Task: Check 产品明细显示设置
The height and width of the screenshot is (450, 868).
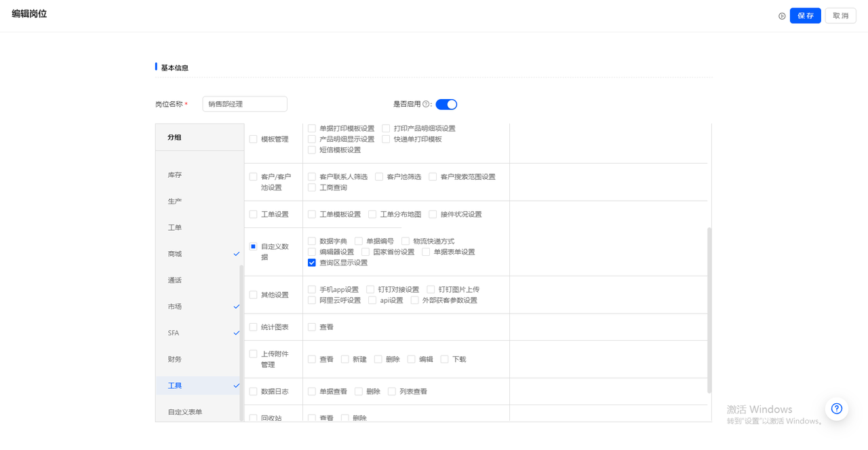Action: [312, 139]
